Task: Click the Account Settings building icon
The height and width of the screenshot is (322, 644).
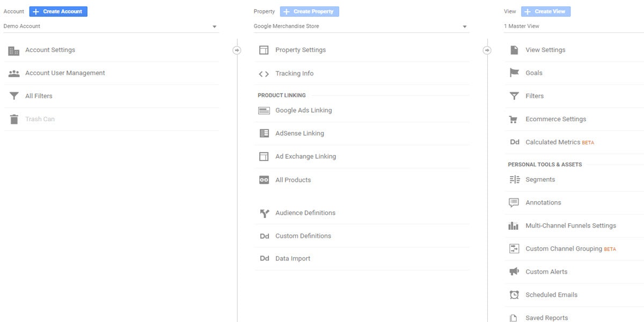Action: point(13,50)
